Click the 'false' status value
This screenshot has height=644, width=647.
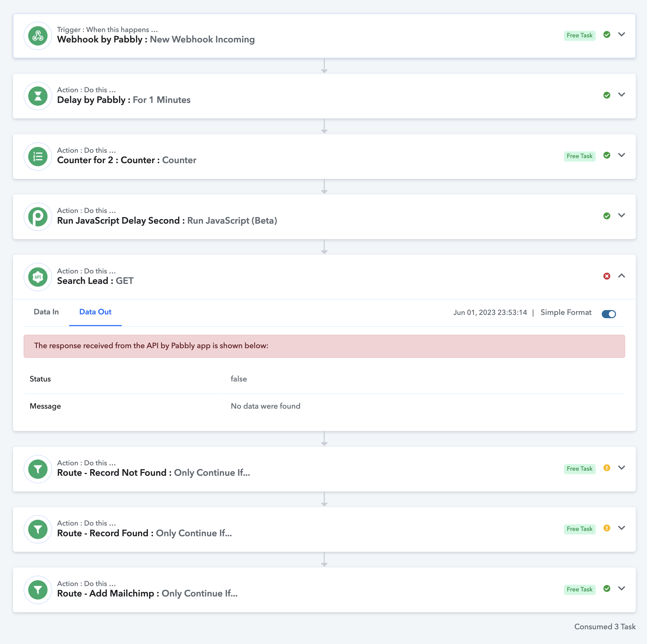[238, 379]
